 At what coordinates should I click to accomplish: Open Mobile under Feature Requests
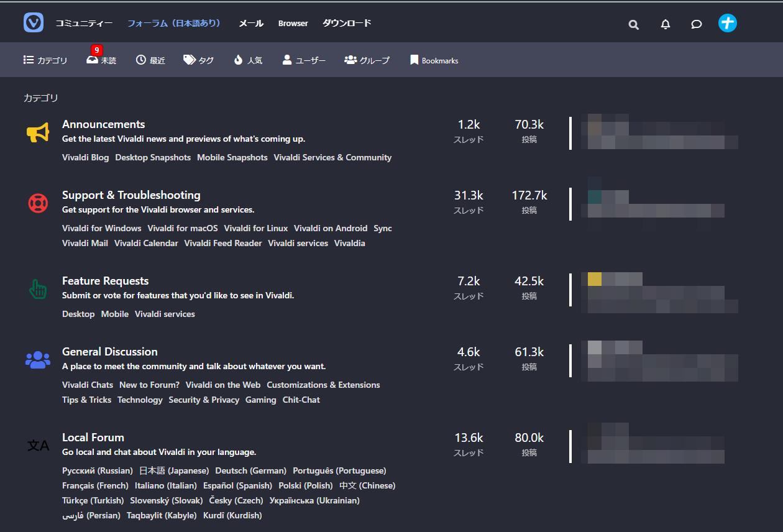pyautogui.click(x=115, y=314)
